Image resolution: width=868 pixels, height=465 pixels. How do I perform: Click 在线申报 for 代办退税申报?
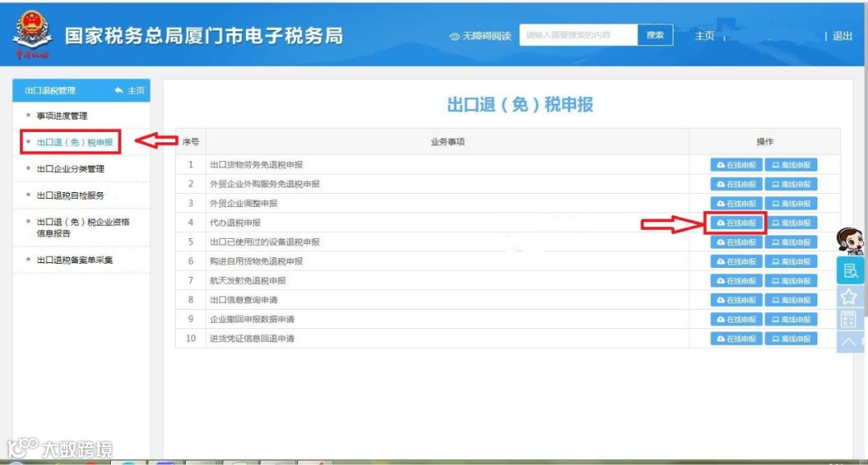(736, 223)
